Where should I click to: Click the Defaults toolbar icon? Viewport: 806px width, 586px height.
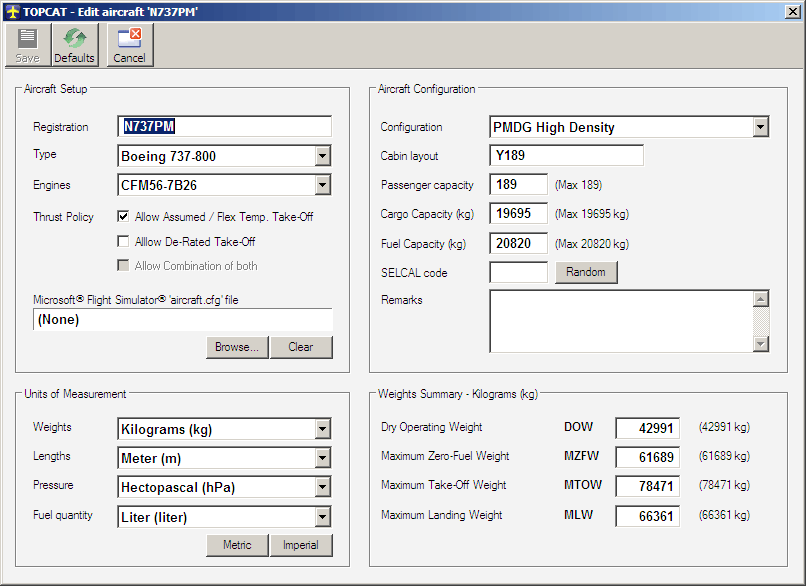tap(75, 45)
